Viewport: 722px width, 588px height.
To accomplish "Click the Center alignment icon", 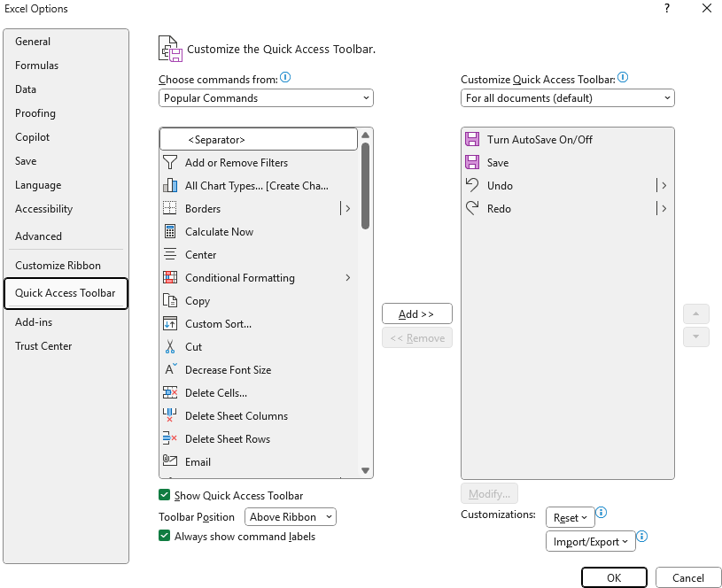I will 170,255.
